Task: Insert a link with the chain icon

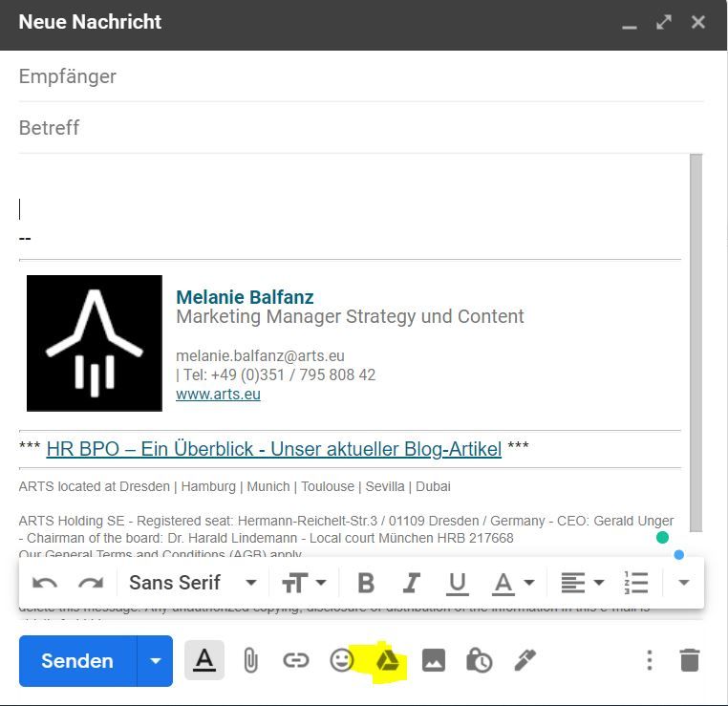Action: point(296,660)
